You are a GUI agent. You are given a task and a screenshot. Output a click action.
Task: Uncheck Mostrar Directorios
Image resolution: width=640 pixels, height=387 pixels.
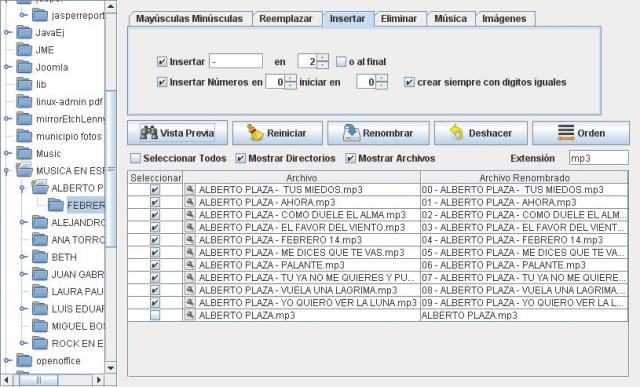pos(241,158)
